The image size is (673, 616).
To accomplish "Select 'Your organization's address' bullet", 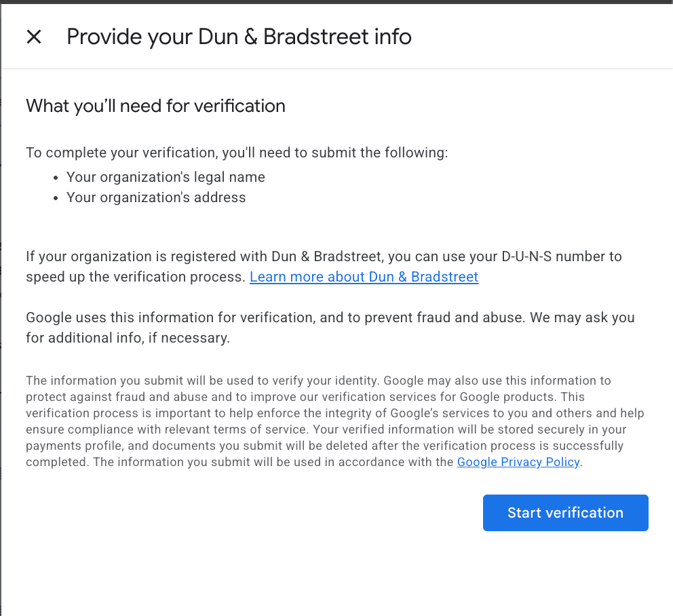I will point(156,197).
